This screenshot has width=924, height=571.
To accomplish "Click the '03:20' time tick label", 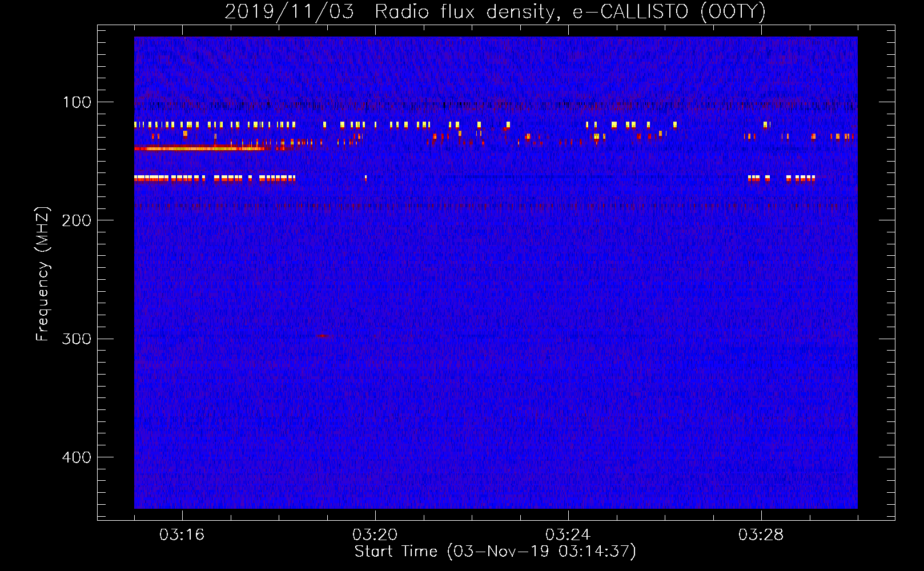I will pyautogui.click(x=375, y=535).
